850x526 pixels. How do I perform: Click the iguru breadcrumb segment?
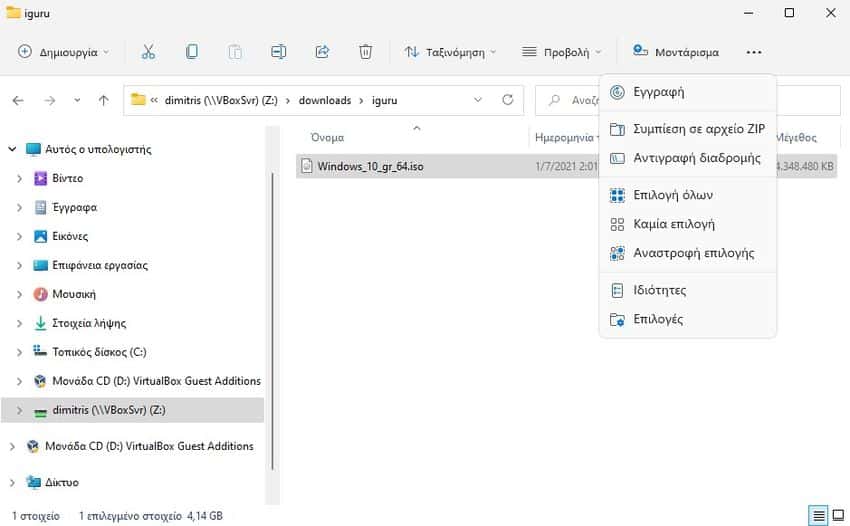(x=384, y=100)
